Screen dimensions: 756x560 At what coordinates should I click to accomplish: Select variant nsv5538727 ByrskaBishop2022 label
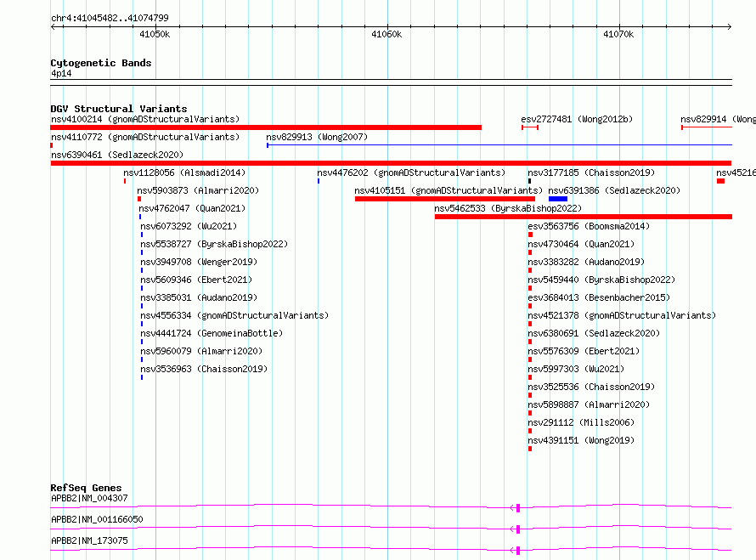(214, 244)
